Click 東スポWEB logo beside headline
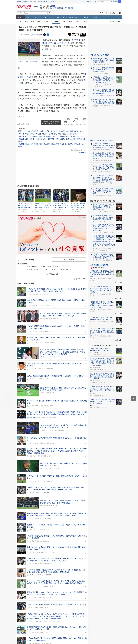The width and height of the screenshot is (138, 644). click(77, 35)
